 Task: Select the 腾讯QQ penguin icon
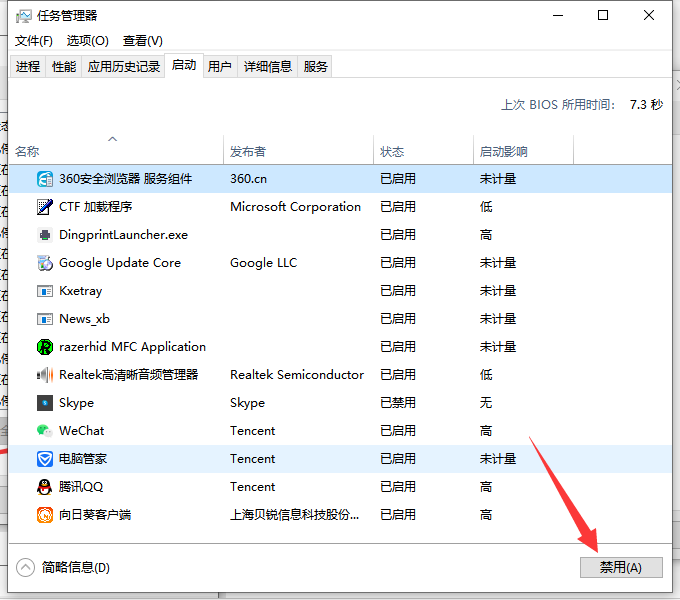point(45,487)
